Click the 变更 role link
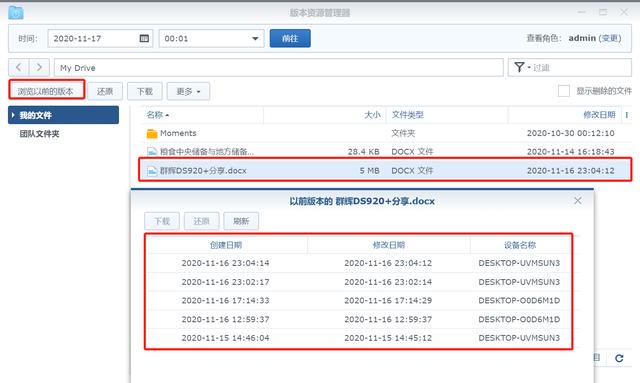640x383 pixels. tap(610, 38)
